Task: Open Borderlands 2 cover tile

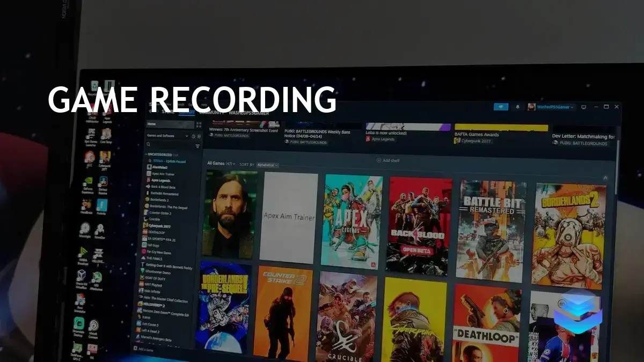Action: coord(568,237)
